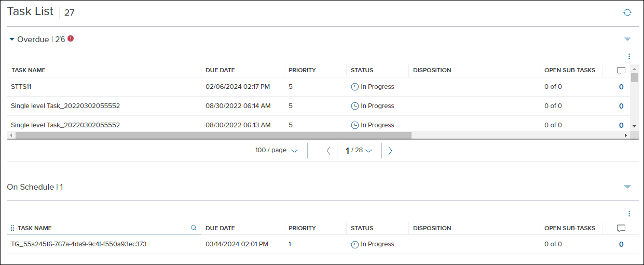Open the On Schedule table three-dot menu
The image size is (644, 265).
coord(629,214)
